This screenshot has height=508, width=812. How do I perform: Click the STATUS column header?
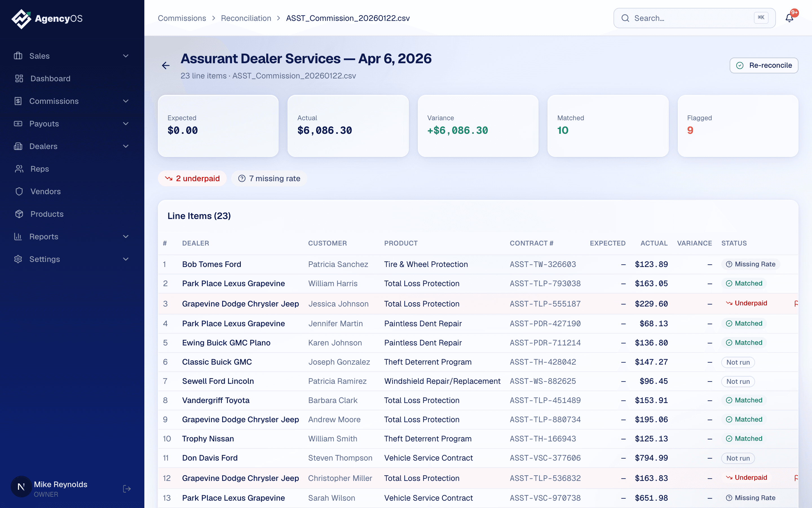coord(734,243)
